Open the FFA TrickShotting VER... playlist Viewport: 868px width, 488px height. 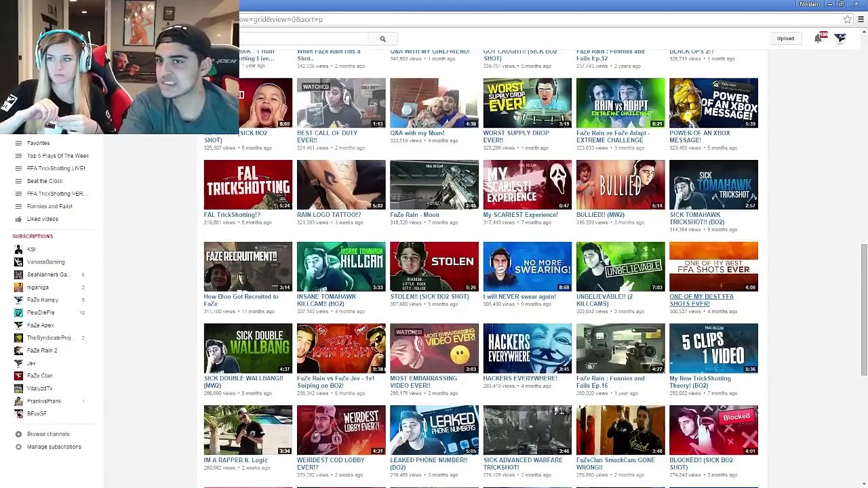[57, 194]
